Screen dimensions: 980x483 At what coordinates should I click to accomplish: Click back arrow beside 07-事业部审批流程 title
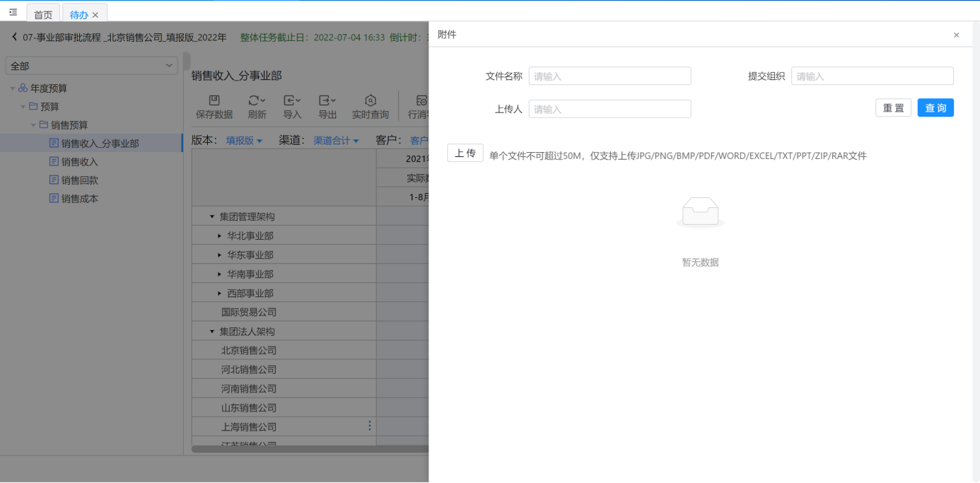pos(14,37)
